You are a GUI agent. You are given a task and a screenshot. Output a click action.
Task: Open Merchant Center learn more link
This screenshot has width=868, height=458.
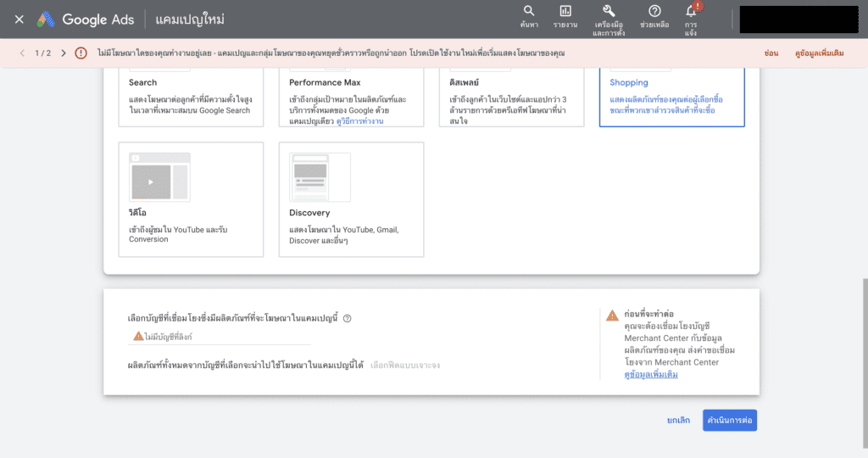click(651, 375)
